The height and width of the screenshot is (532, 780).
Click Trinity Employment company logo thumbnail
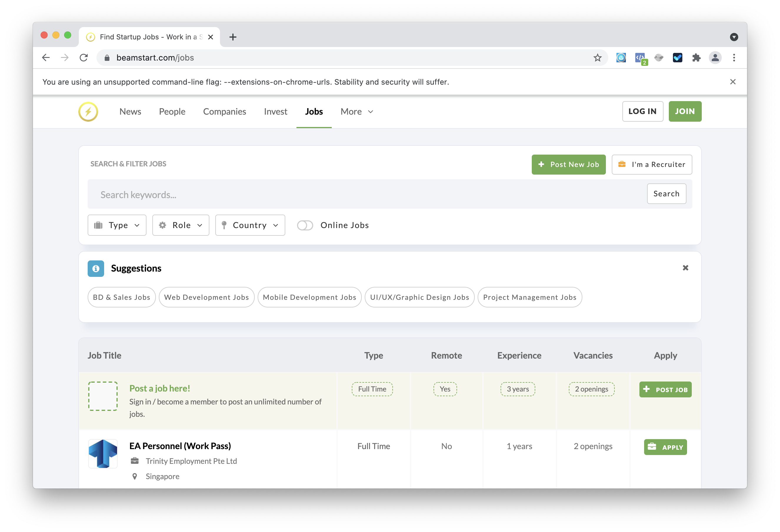tap(103, 454)
